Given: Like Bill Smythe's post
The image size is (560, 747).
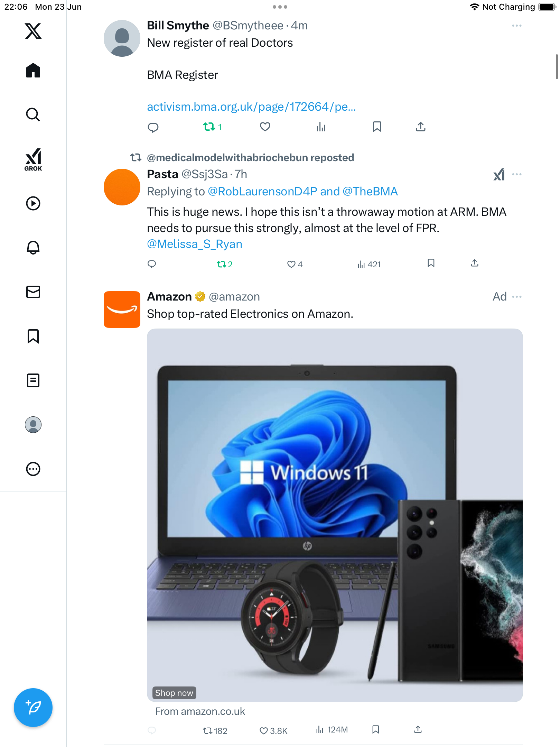Looking at the screenshot, I should click(x=265, y=127).
